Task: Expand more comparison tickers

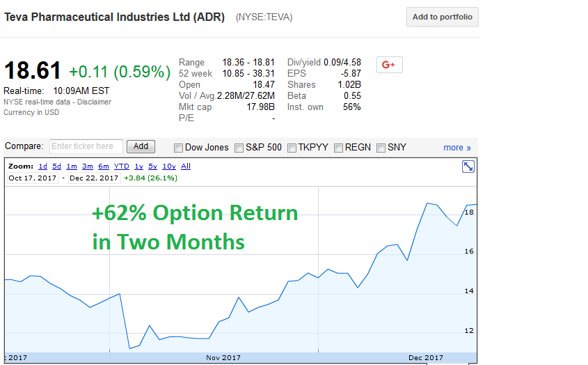Action: [x=457, y=148]
